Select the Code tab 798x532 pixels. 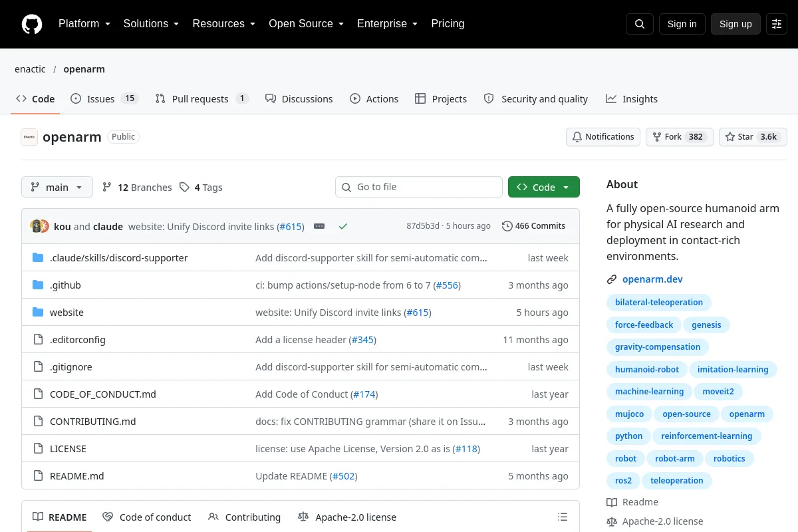35,98
